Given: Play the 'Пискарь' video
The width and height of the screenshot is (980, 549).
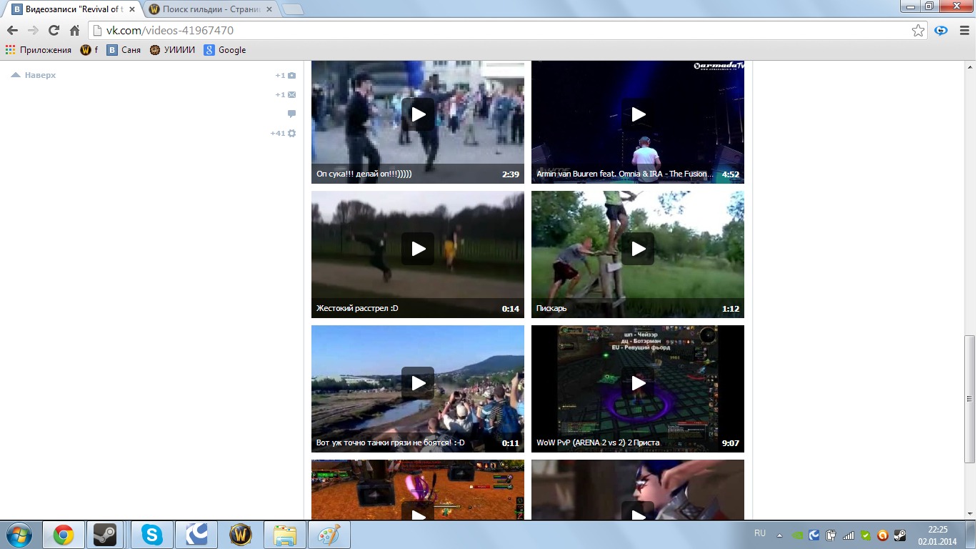Looking at the screenshot, I should click(638, 249).
